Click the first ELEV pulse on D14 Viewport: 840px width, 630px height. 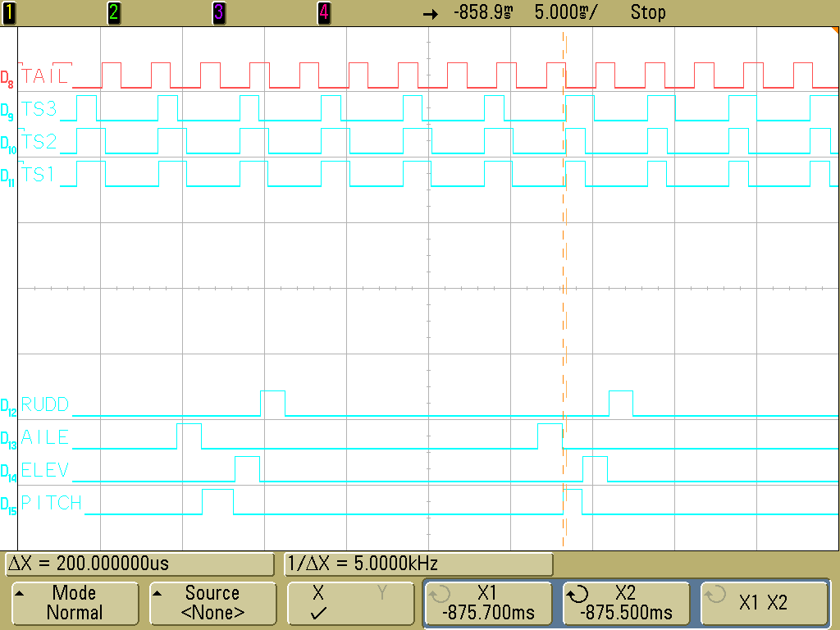click(248, 468)
